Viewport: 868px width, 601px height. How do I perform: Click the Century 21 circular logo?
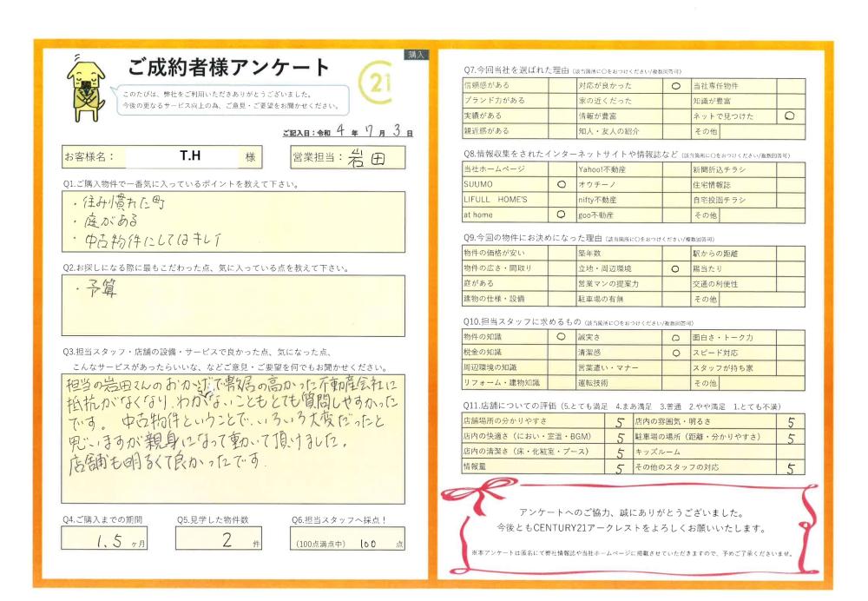coord(376,86)
